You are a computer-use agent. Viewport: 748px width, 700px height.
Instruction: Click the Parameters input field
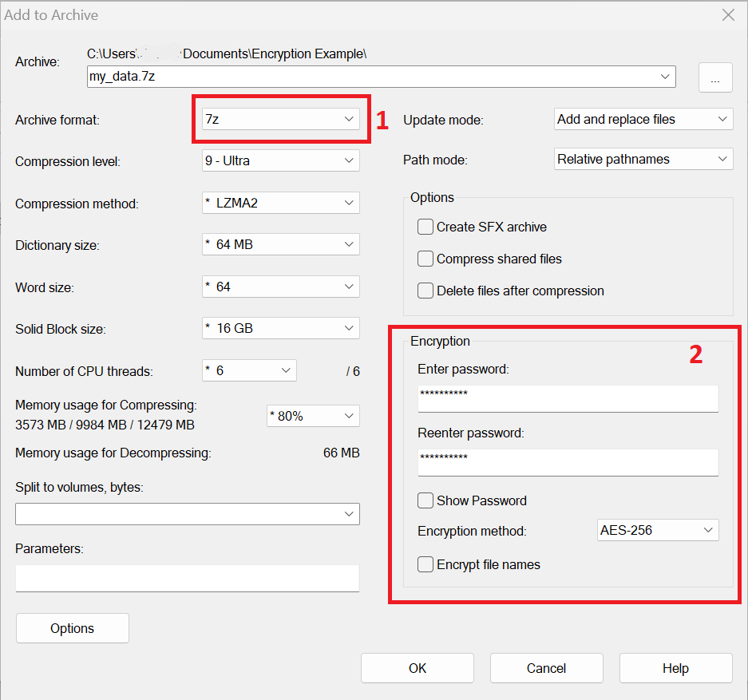coord(187,578)
